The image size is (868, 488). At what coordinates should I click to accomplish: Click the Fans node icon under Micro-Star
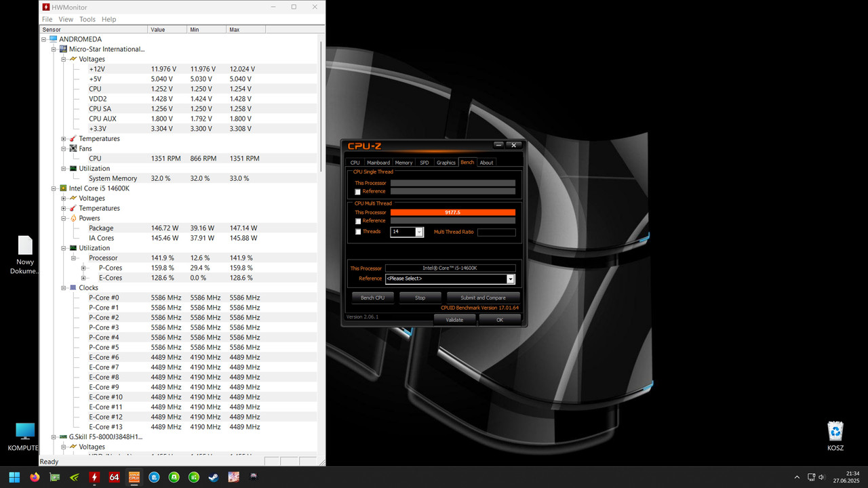73,148
